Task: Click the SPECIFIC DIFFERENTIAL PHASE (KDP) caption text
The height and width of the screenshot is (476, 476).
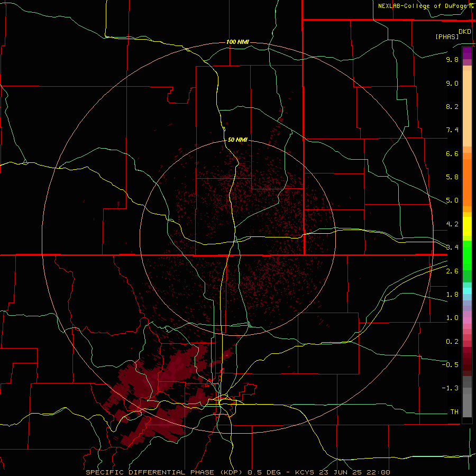Action: (164, 472)
